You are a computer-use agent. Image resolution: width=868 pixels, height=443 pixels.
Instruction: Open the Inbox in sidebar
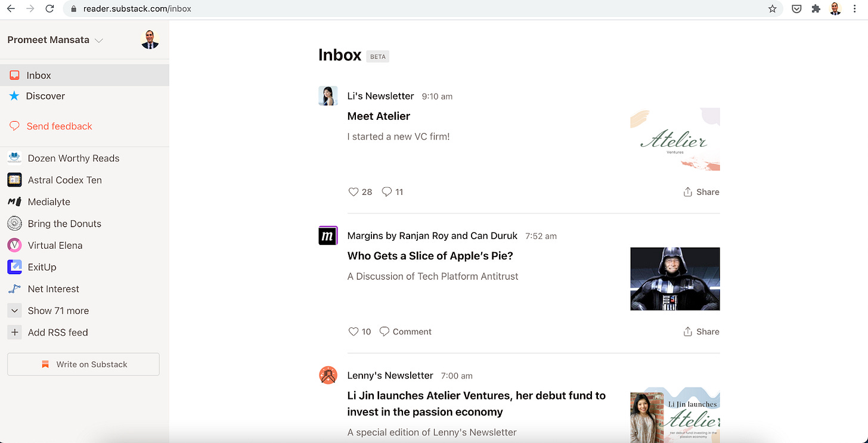point(85,75)
